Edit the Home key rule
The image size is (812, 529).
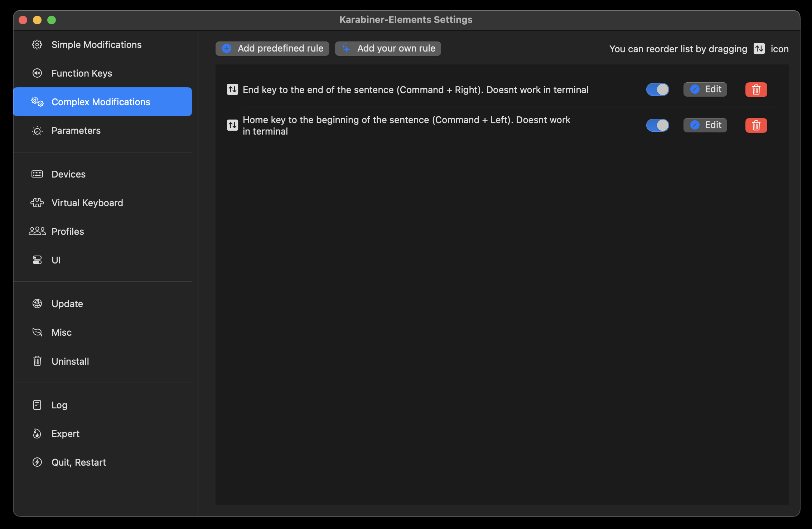pyautogui.click(x=705, y=125)
